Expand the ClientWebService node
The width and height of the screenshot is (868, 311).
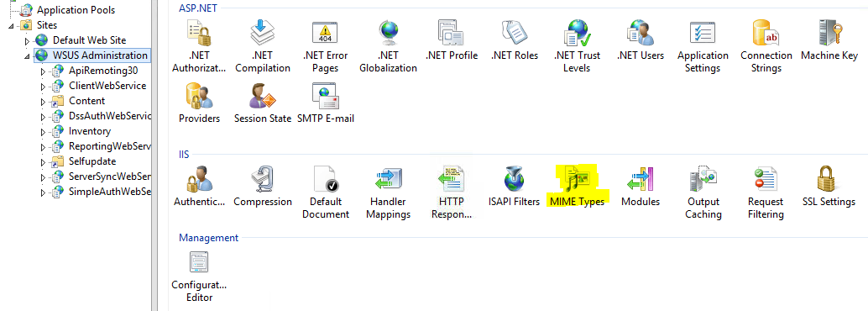(x=43, y=87)
